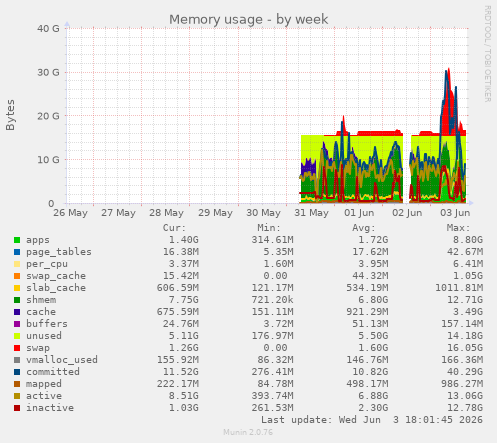Click the '01 Jun' x-axis date label
497x443 pixels.
pyautogui.click(x=359, y=213)
